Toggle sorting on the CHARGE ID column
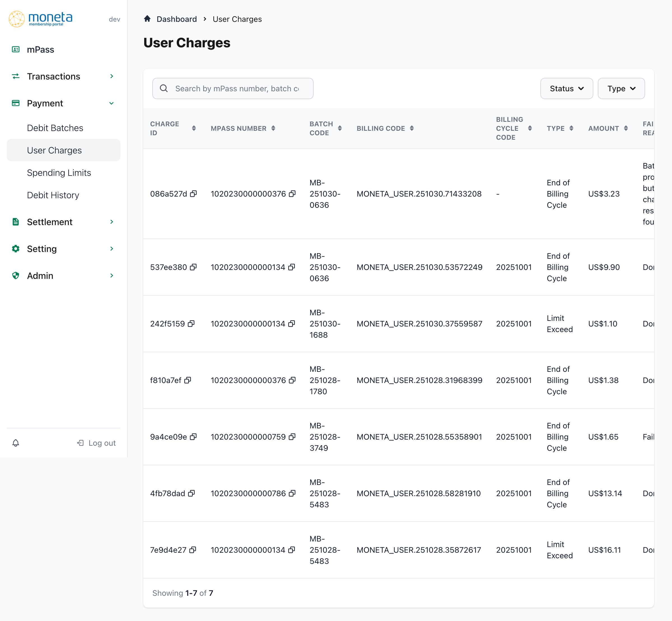This screenshot has height=621, width=672. tap(194, 128)
